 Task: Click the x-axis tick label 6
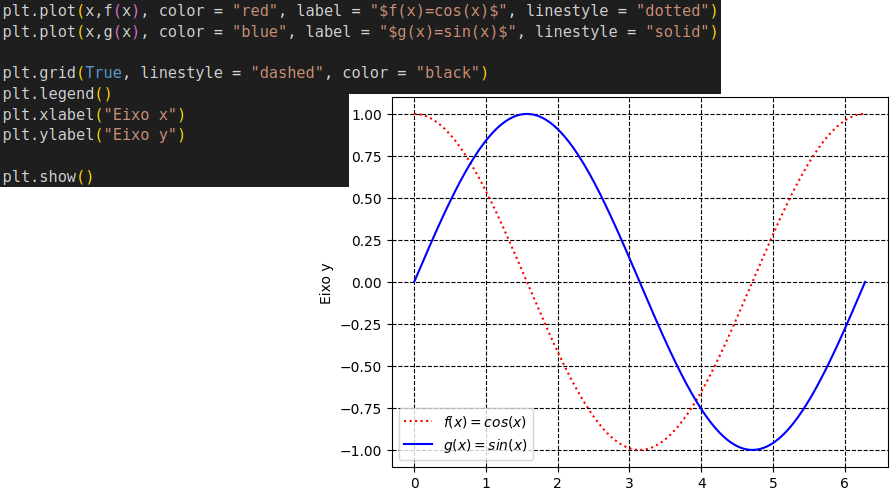click(845, 480)
